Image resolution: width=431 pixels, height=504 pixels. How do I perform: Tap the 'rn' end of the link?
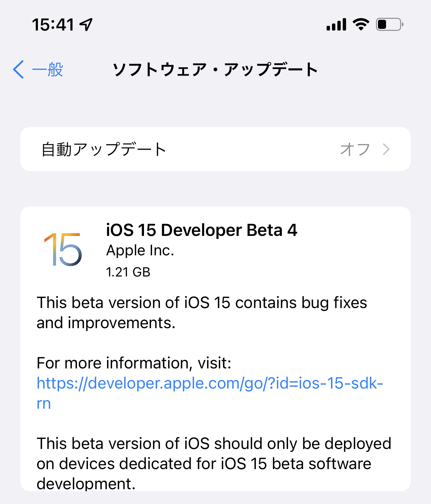pyautogui.click(x=44, y=403)
